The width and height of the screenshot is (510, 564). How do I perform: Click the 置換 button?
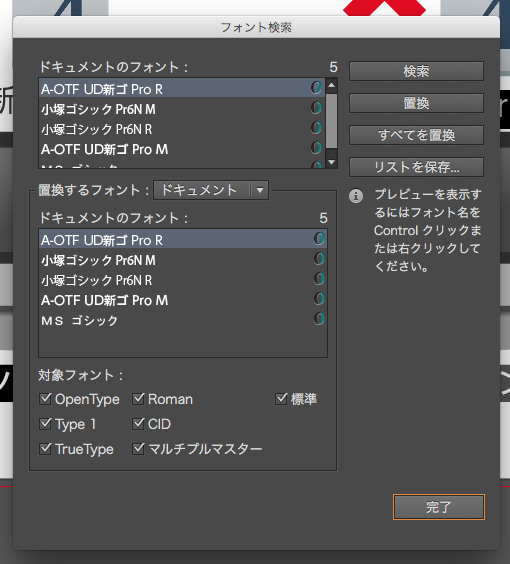coord(416,103)
